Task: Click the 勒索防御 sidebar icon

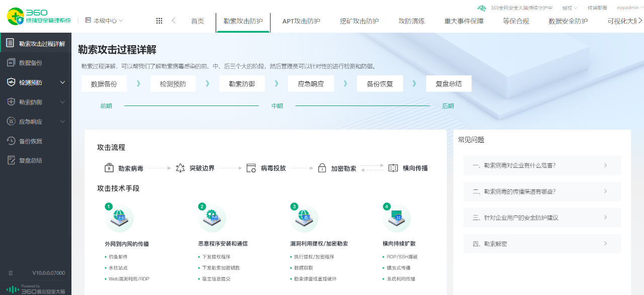Action: click(x=11, y=102)
